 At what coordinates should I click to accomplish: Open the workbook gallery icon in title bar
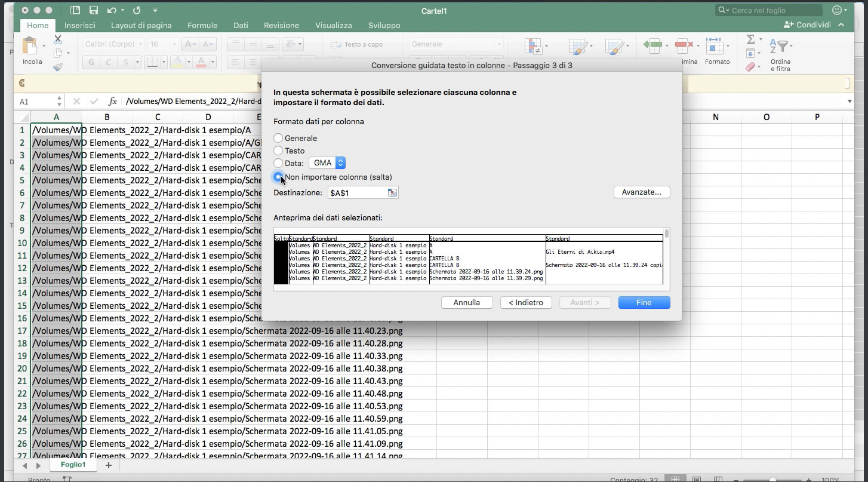pyautogui.click(x=75, y=10)
